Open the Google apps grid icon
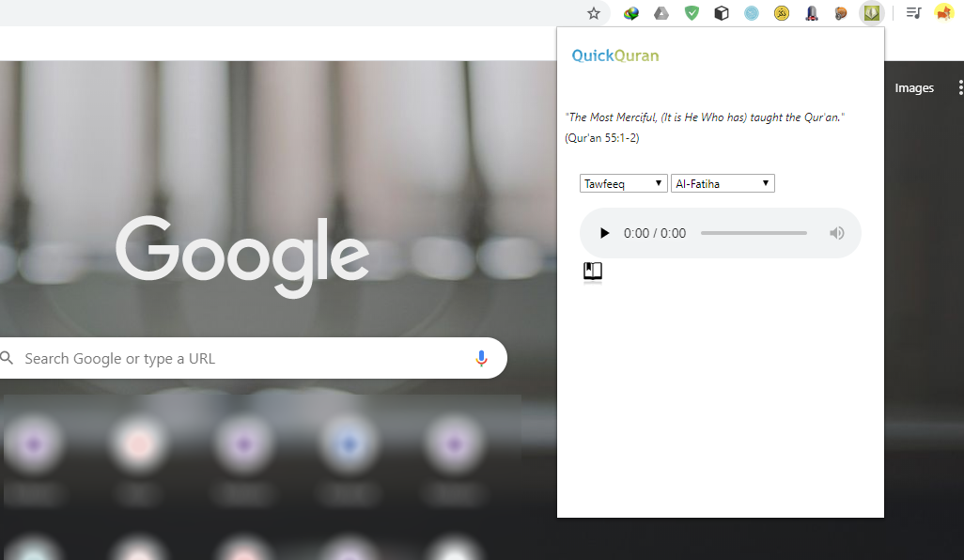Image resolution: width=964 pixels, height=560 pixels. [x=959, y=88]
